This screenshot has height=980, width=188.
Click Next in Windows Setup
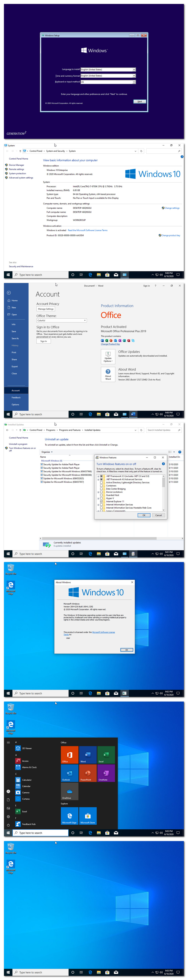(x=140, y=102)
